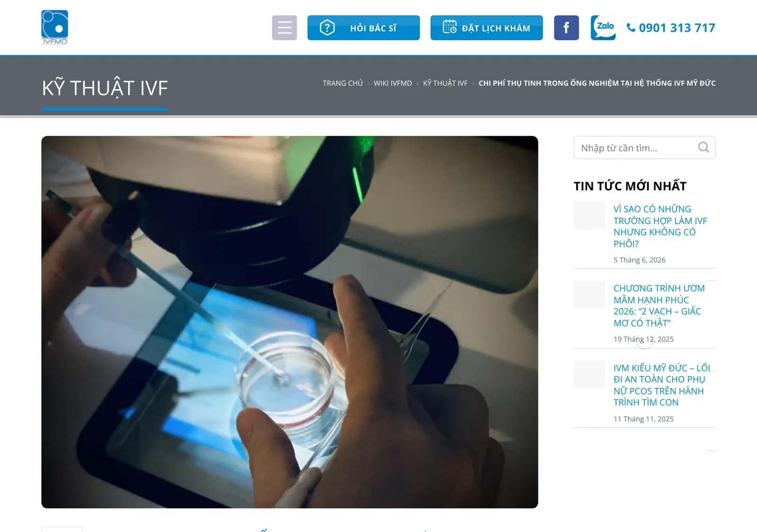The height and width of the screenshot is (532, 757).
Task: Open the Kỹ Thuật IVF breadcrumb link
Action: click(x=445, y=83)
